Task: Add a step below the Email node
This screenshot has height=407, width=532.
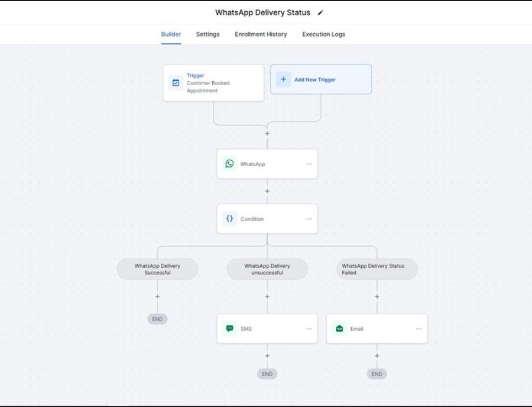Action: click(x=377, y=356)
